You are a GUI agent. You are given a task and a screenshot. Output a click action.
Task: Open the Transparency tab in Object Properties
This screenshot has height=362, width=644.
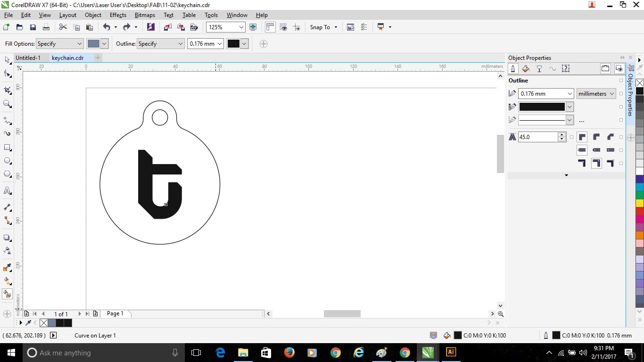click(539, 69)
